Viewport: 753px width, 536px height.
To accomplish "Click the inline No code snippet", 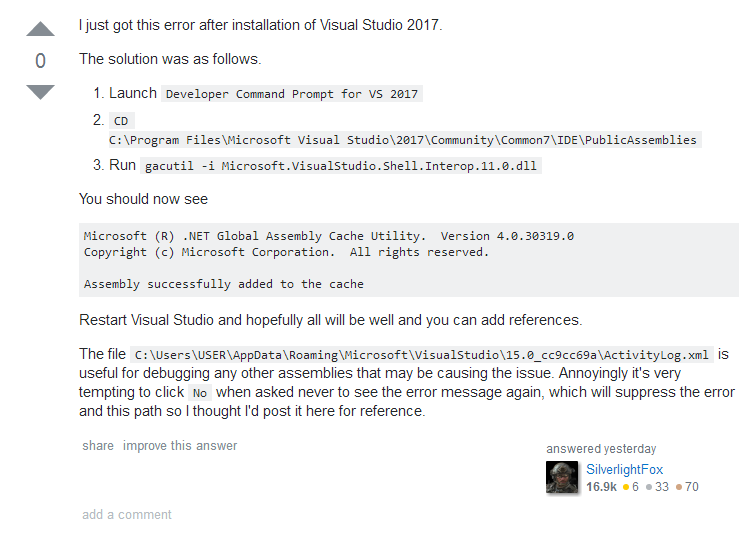I will [200, 393].
